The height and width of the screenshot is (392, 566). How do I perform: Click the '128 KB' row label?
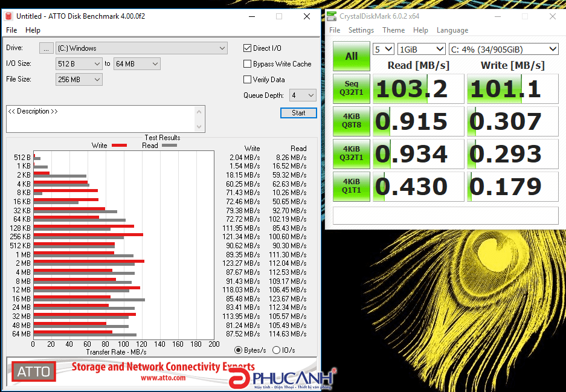(20, 228)
